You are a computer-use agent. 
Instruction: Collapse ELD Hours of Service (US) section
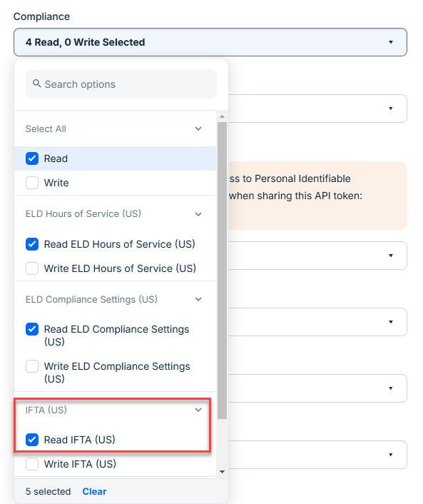[198, 214]
